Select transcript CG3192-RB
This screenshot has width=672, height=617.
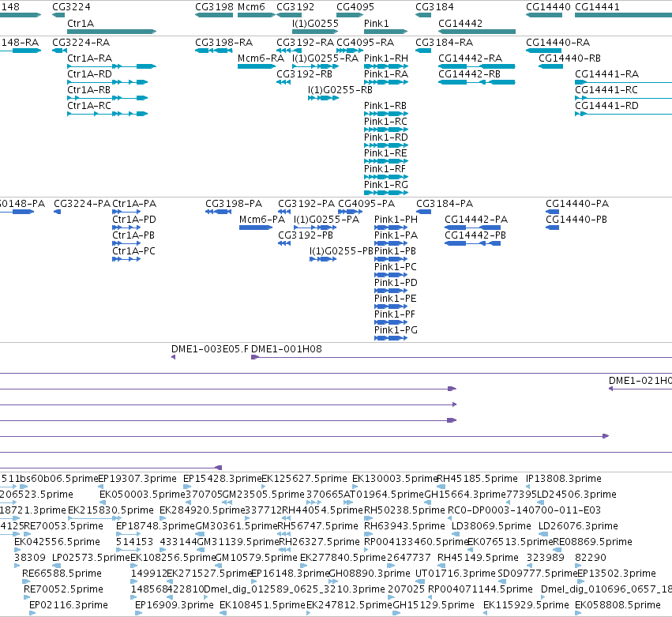tap(283, 82)
